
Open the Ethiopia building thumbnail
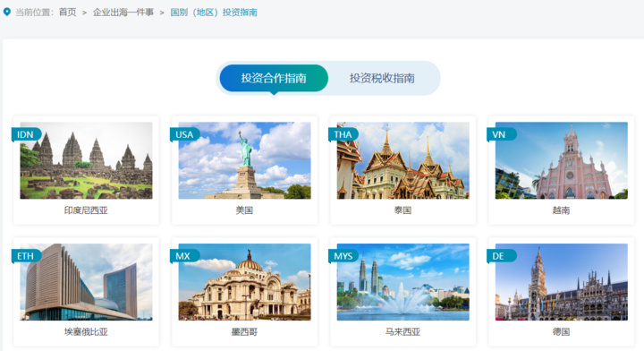click(86, 282)
